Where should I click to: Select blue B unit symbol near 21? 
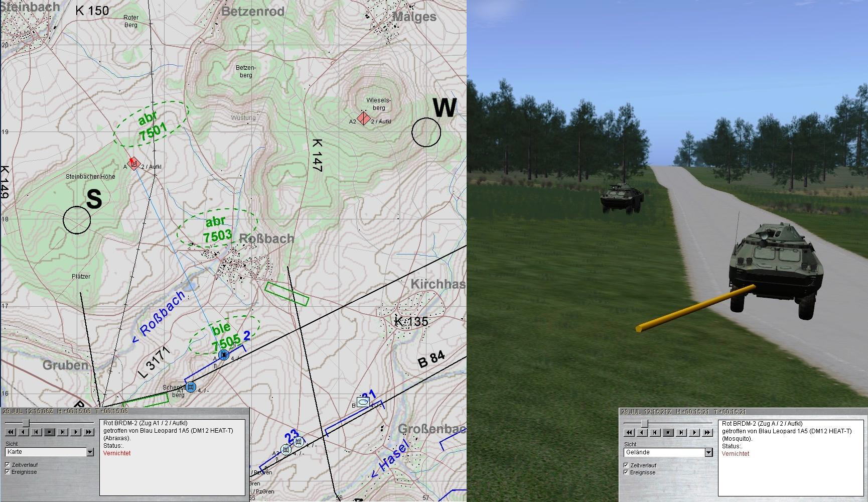(363, 402)
